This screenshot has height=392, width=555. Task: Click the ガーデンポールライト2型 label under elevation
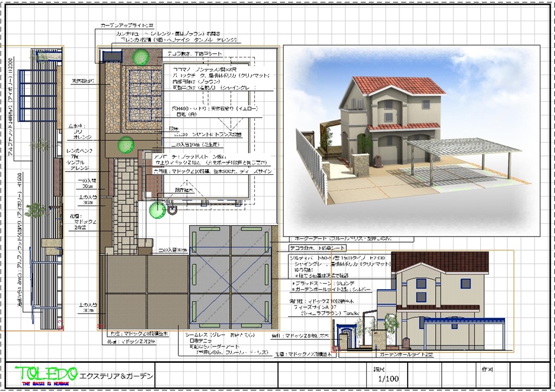[406, 354]
